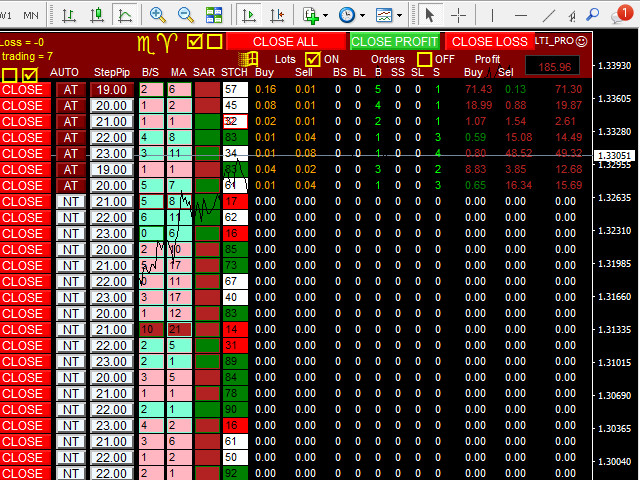Viewport: 640px width, 480px height.
Task: Click the total profit field showing 185.96
Action: pos(554,67)
